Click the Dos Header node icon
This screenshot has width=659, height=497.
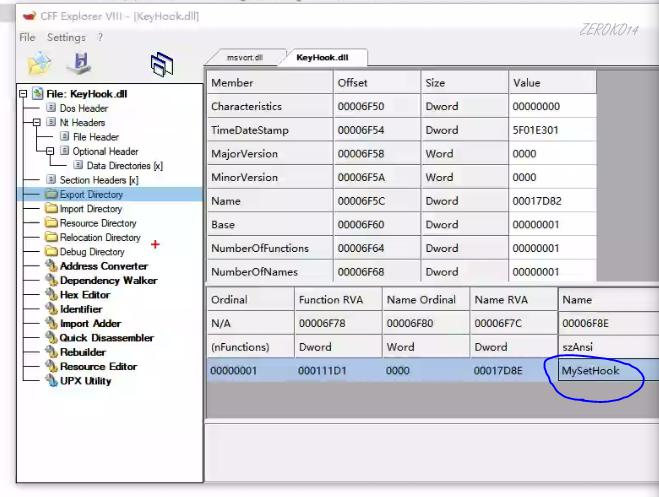tap(51, 108)
